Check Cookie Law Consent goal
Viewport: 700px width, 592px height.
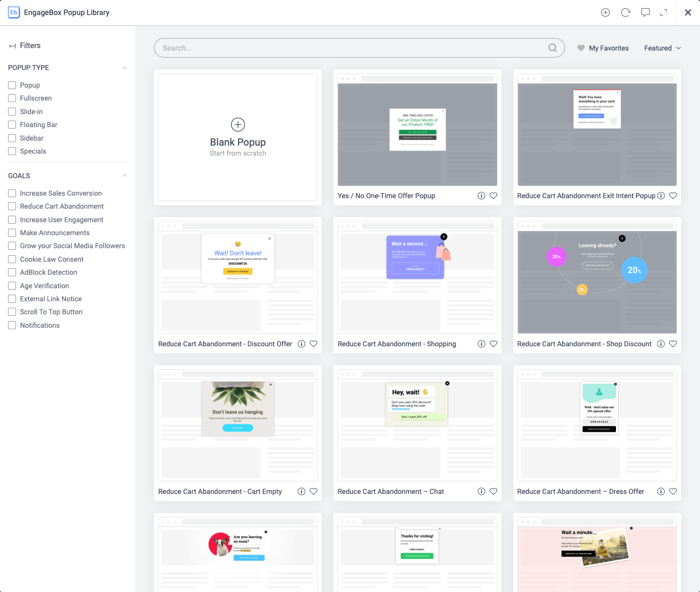click(x=12, y=259)
